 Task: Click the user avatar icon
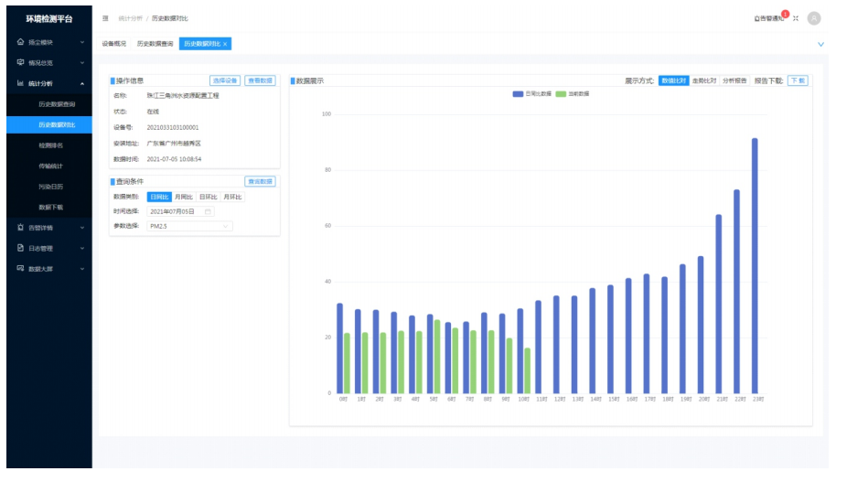click(x=814, y=18)
